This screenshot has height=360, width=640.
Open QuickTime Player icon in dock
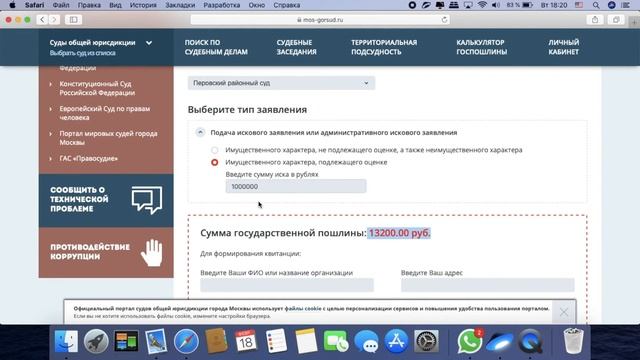(x=530, y=341)
